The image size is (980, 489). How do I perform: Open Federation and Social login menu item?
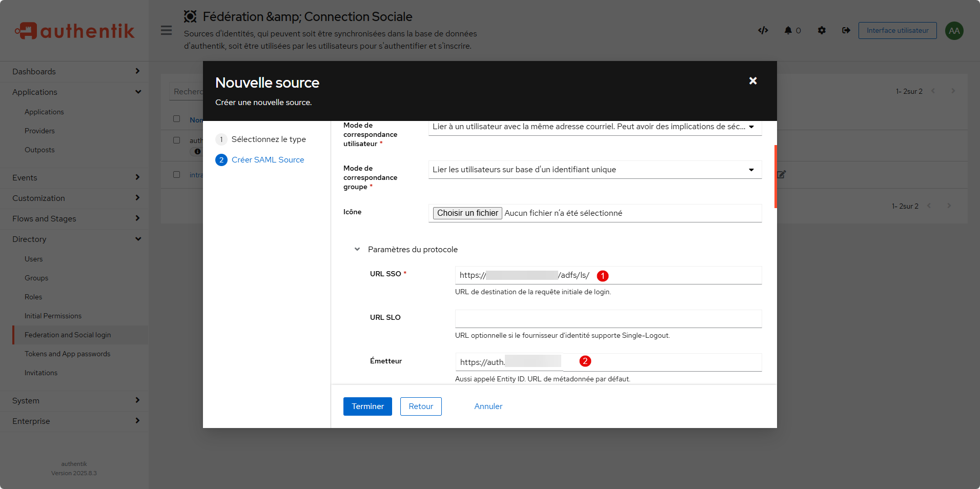click(68, 335)
